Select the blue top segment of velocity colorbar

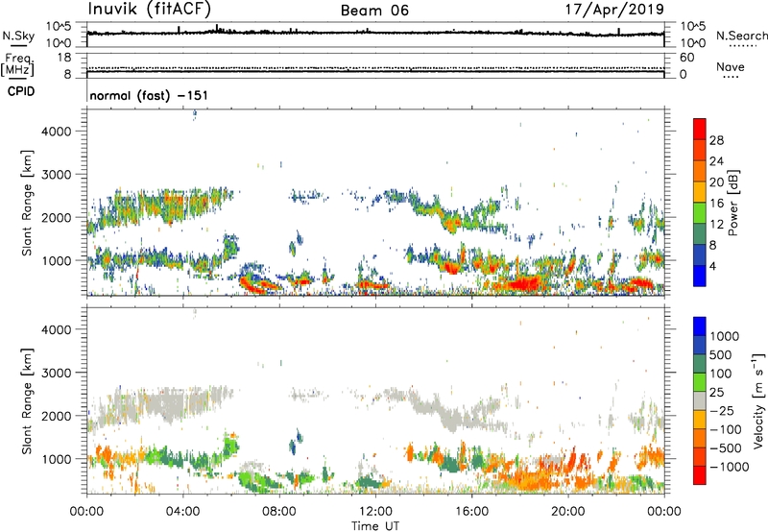point(700,326)
